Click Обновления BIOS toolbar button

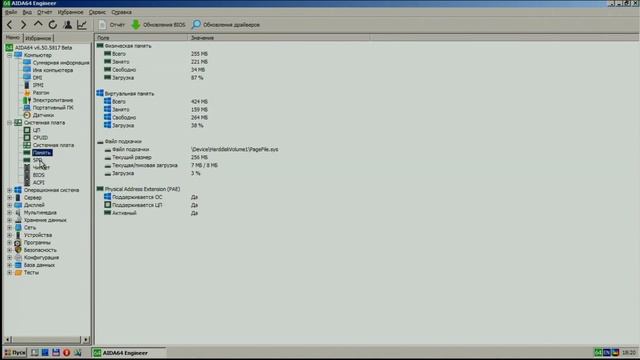tap(158, 24)
